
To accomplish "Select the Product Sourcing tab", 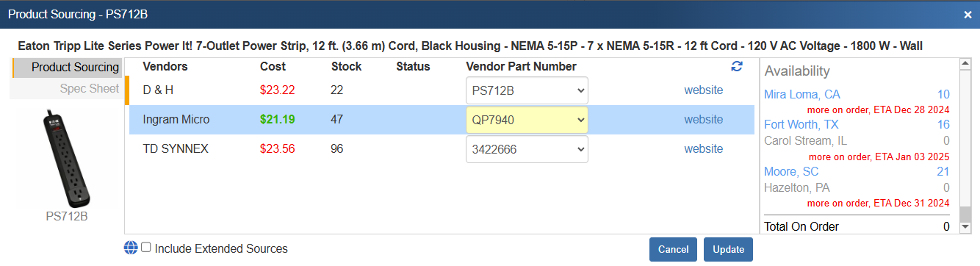I will click(x=66, y=68).
